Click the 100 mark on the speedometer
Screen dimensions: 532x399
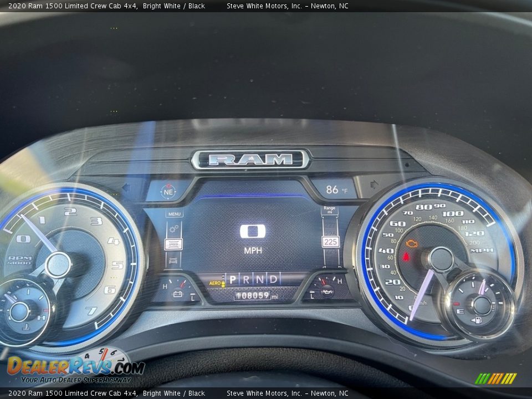click(x=453, y=213)
